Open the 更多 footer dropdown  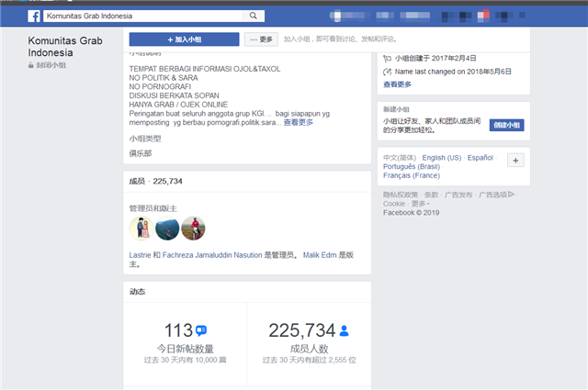tap(420, 204)
